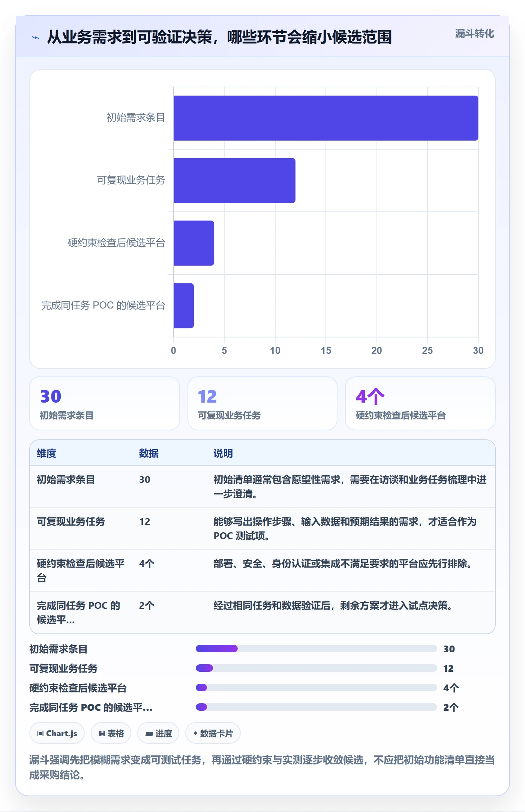
Task: Click the value 4个 in the table
Action: [147, 563]
